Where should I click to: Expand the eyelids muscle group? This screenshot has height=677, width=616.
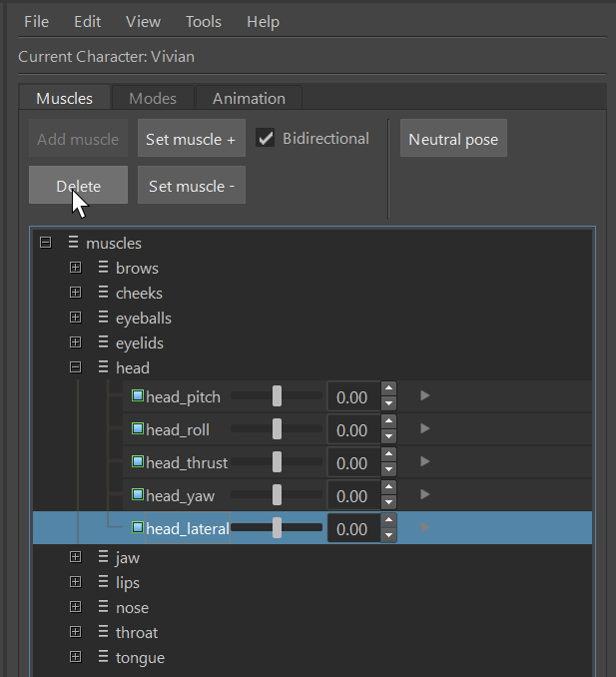(75, 342)
